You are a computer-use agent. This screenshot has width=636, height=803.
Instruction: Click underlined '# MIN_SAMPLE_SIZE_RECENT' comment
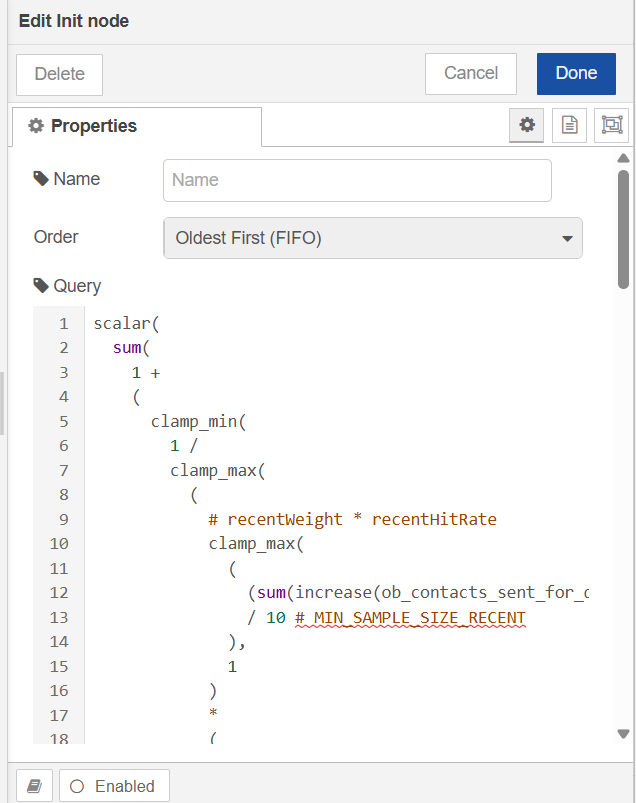coord(410,618)
